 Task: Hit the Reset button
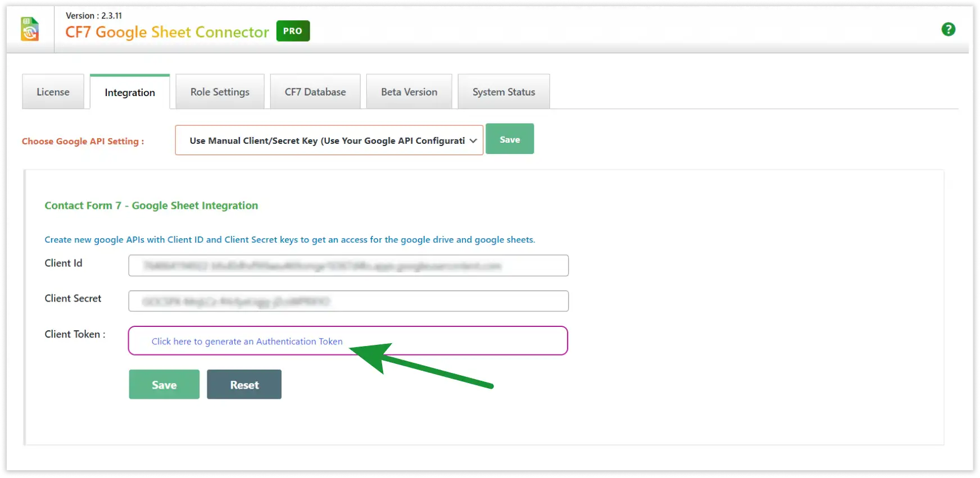tap(244, 385)
